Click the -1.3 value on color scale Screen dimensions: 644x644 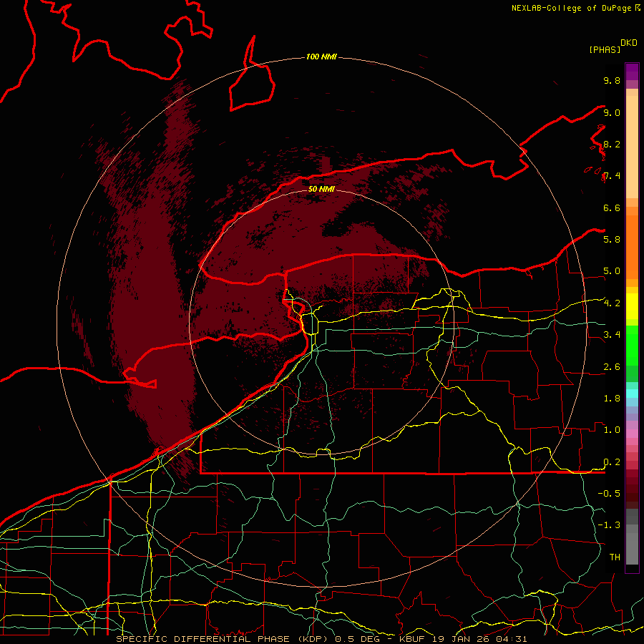pyautogui.click(x=609, y=525)
